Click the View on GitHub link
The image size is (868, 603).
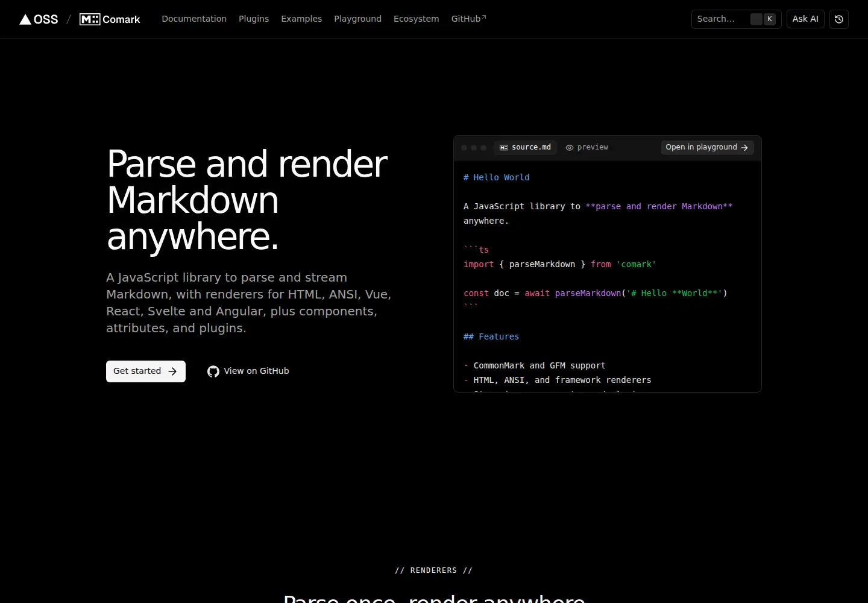coord(248,371)
